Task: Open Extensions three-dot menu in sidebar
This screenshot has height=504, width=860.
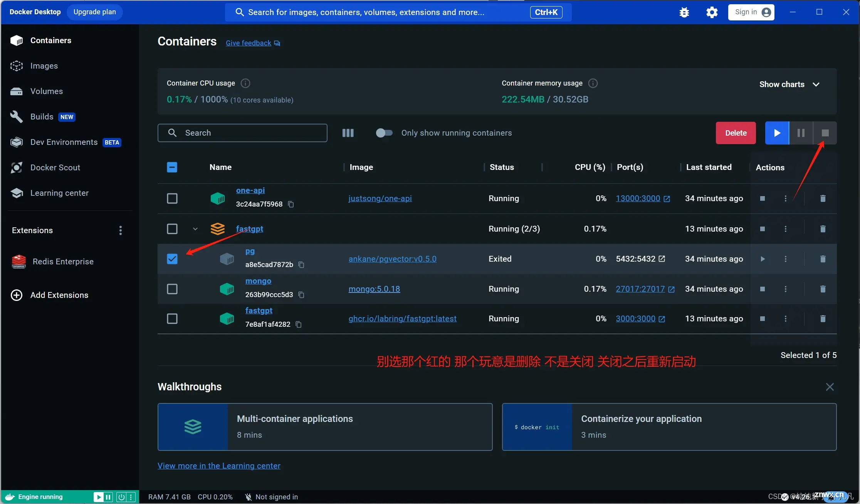Action: tap(121, 230)
